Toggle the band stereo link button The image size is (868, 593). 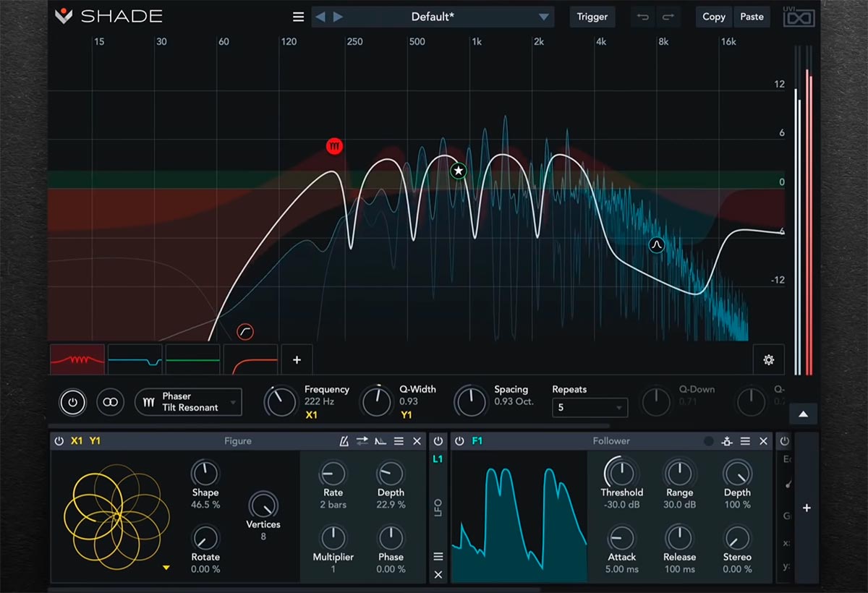tap(111, 402)
